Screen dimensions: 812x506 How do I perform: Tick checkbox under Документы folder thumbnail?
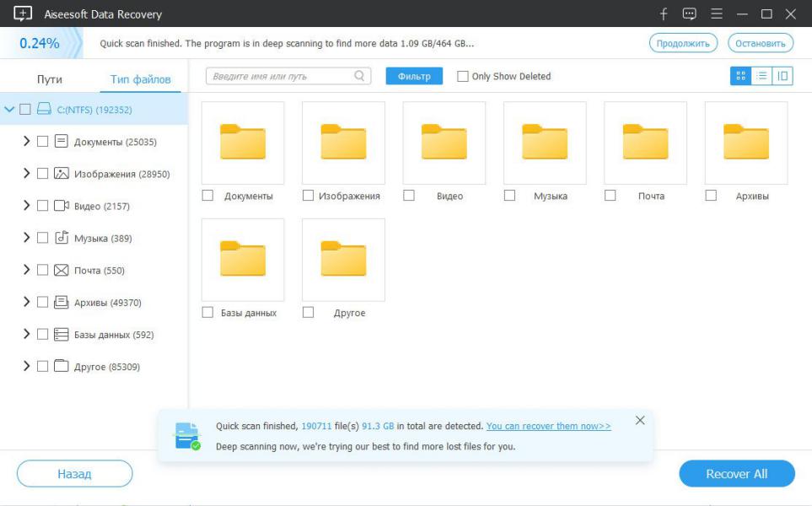click(207, 196)
